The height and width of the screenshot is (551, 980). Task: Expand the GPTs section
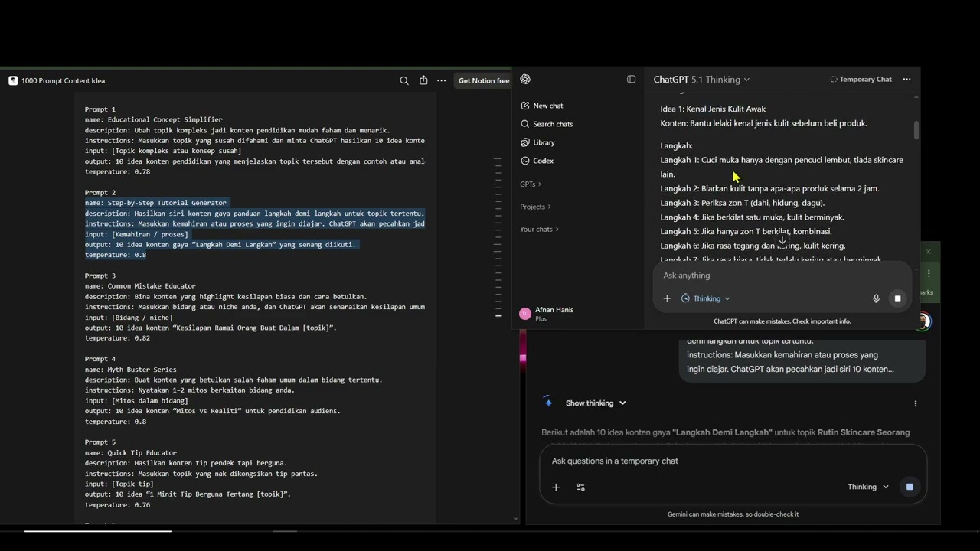[x=531, y=184]
